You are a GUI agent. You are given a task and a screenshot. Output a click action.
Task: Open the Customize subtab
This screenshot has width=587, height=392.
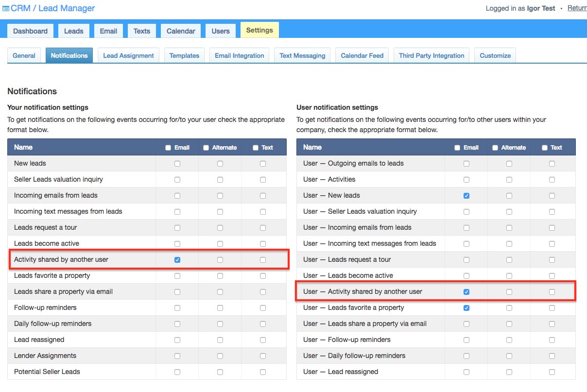coord(495,55)
